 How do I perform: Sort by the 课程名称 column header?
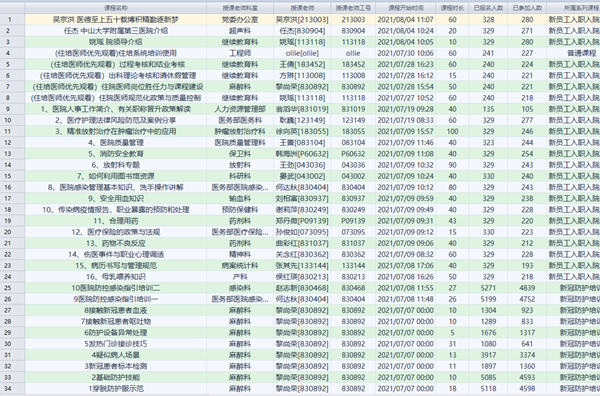point(116,8)
